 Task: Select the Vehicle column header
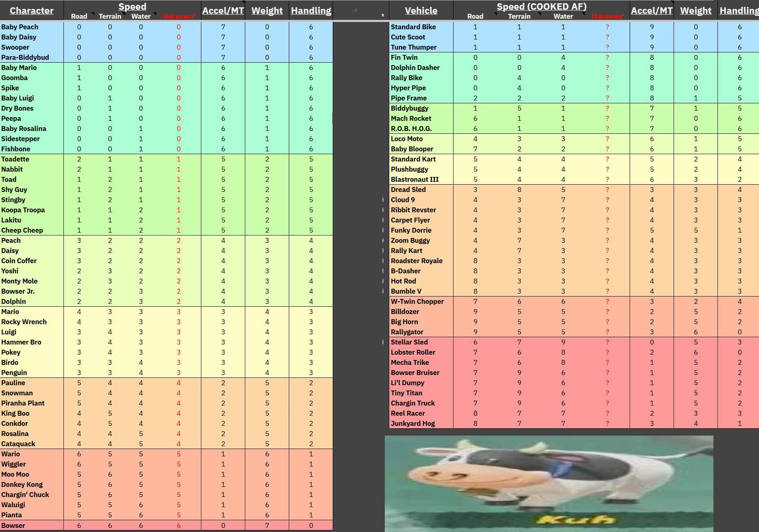pyautogui.click(x=421, y=11)
